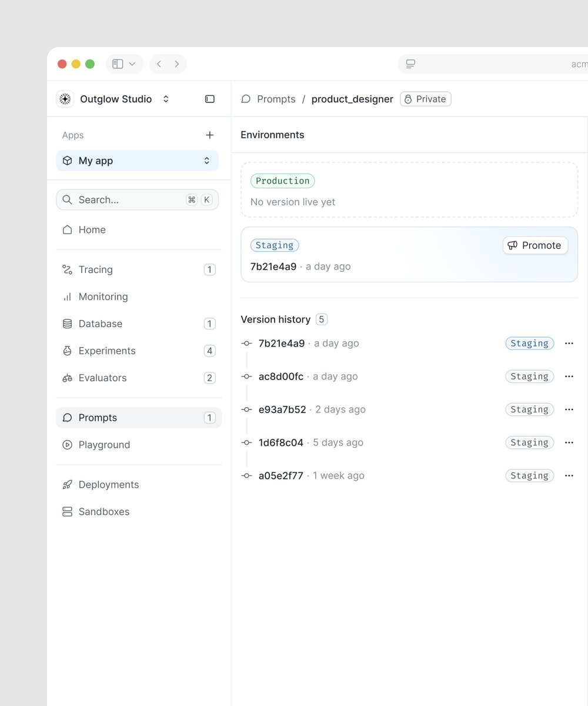Open the My app selector dropdown

(x=138, y=161)
